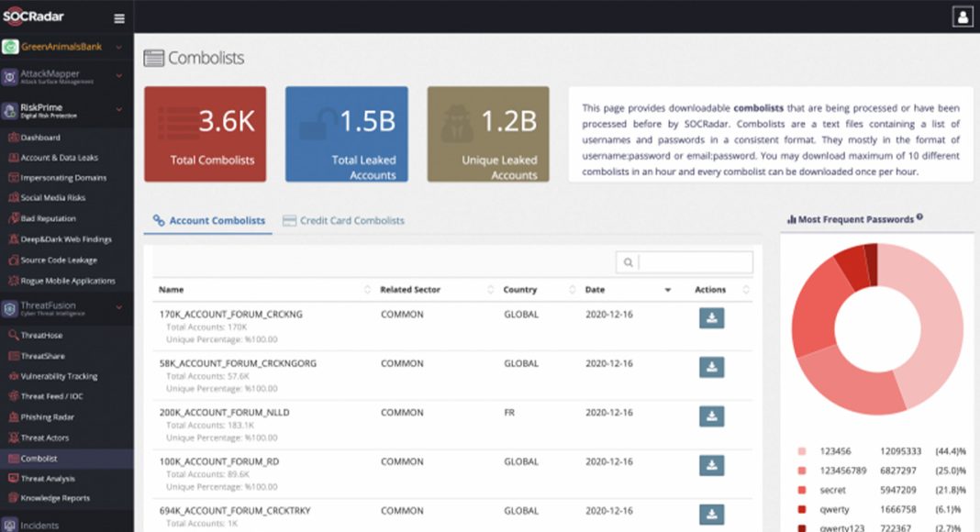Collapse the ThreatFusion section
The image size is (980, 532).
click(x=118, y=307)
